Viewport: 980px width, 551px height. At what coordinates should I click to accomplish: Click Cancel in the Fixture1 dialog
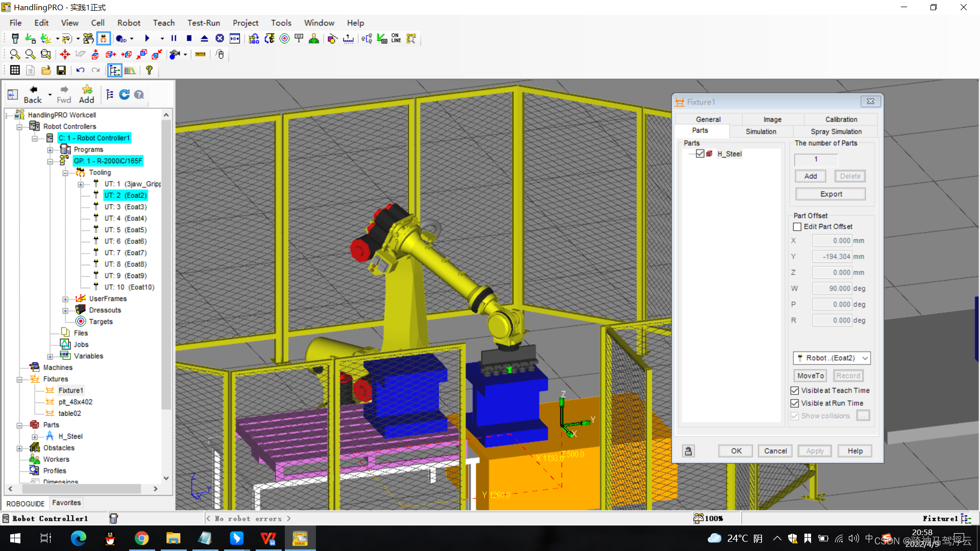tap(775, 451)
